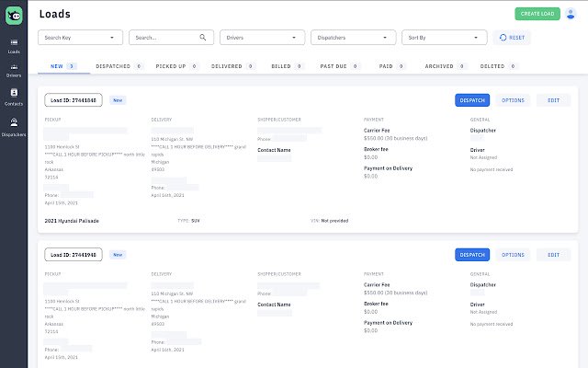The height and width of the screenshot is (368, 588).
Task: Click the Reset filters button
Action: point(512,38)
